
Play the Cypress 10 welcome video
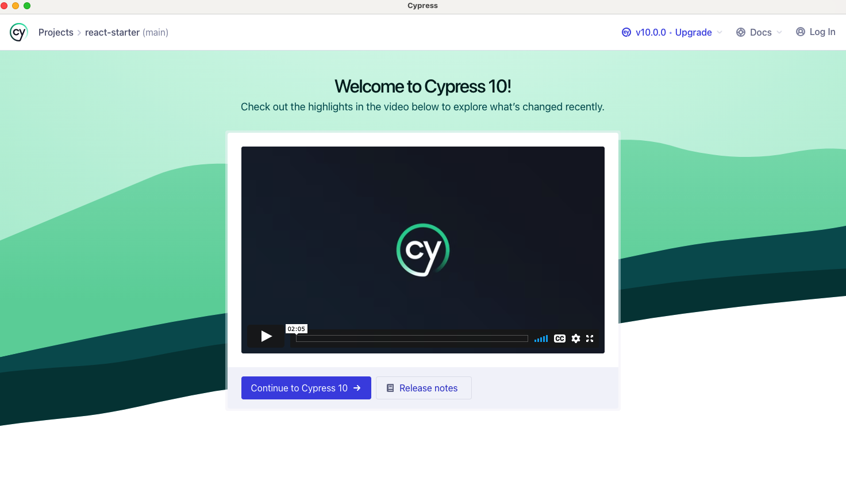point(266,336)
